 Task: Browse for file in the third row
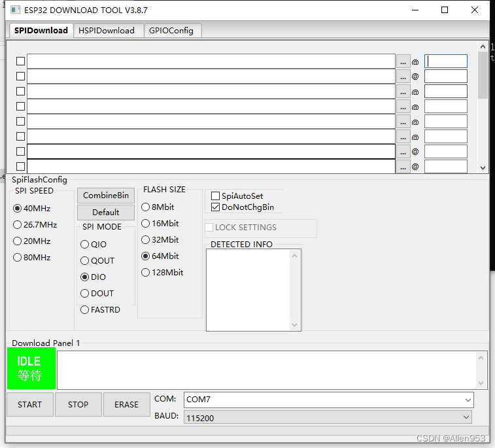point(403,92)
